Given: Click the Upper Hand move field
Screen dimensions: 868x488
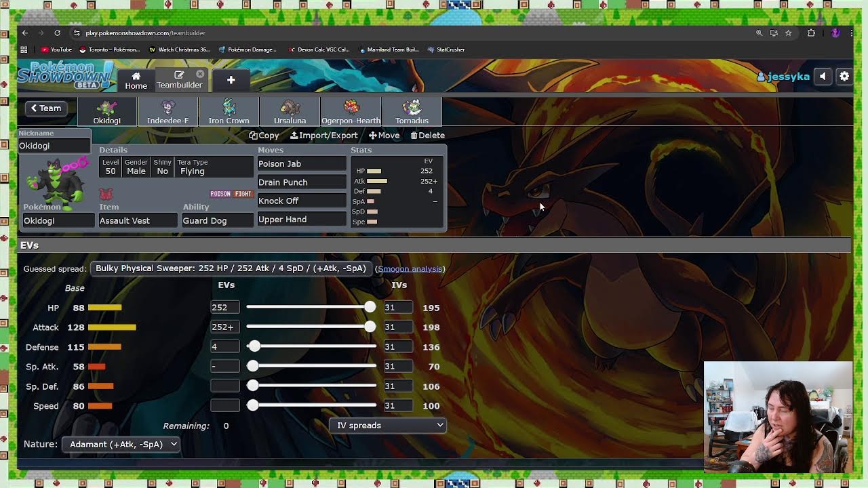Looking at the screenshot, I should [302, 220].
